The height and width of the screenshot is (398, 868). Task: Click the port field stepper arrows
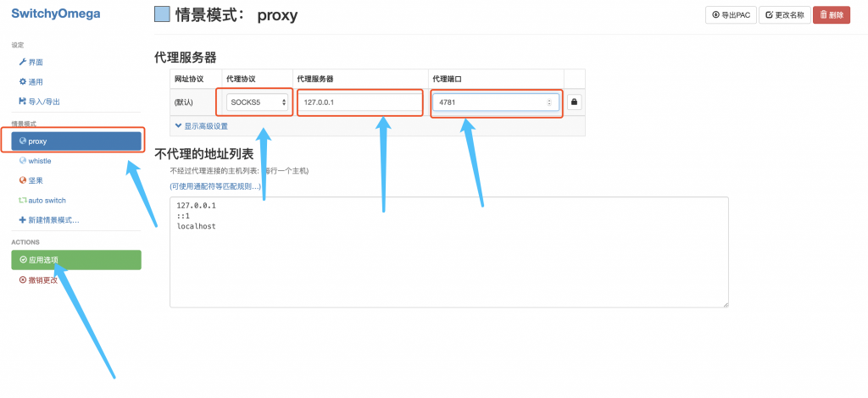549,102
